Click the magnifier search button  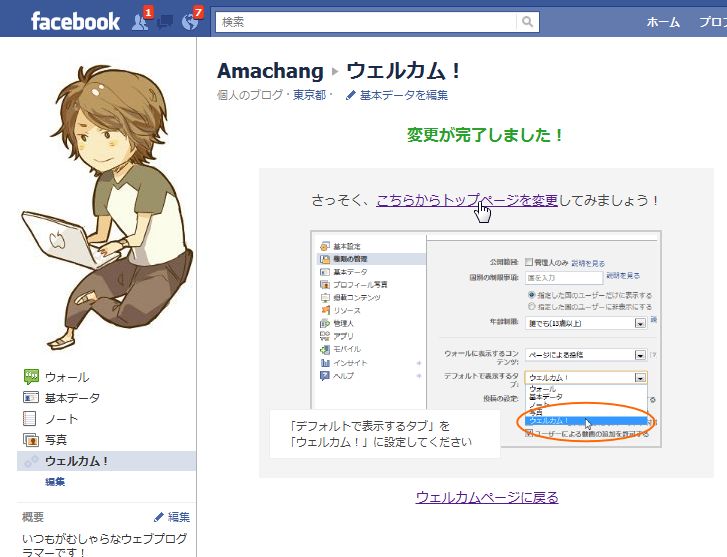[527, 22]
